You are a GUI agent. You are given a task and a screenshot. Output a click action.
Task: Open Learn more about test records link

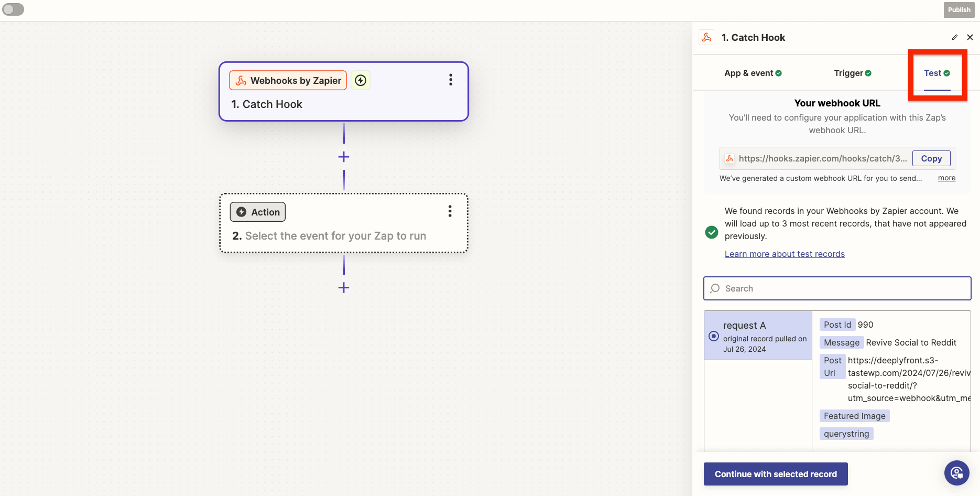pos(785,254)
